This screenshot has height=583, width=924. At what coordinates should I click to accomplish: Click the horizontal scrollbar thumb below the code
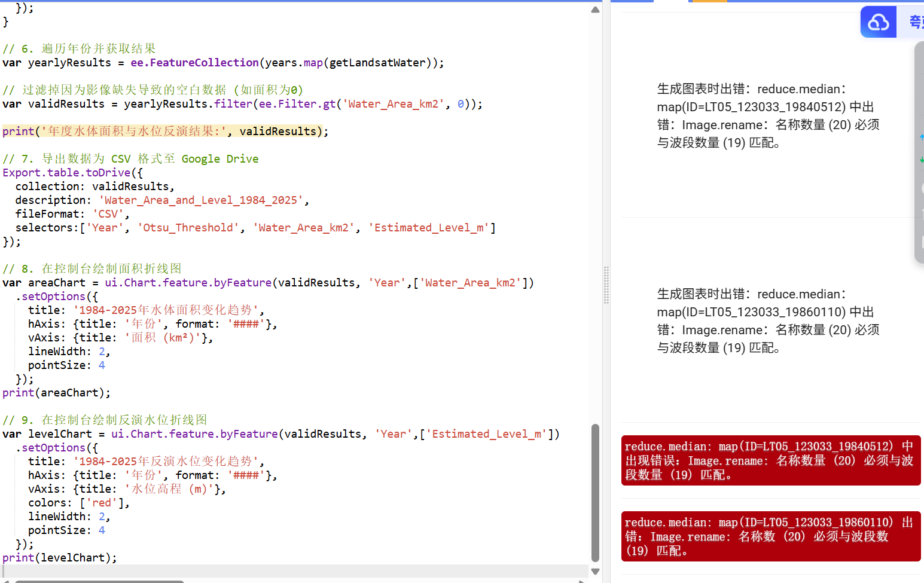tap(99, 581)
